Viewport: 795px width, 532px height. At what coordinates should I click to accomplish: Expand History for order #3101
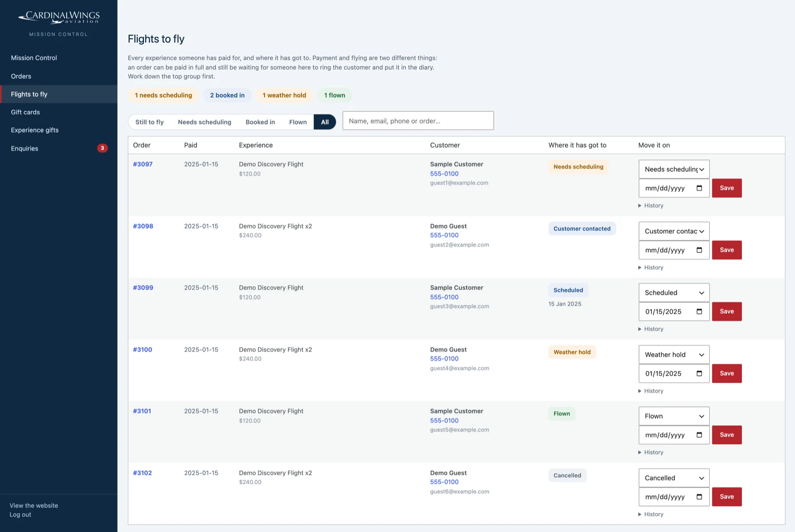pos(651,453)
